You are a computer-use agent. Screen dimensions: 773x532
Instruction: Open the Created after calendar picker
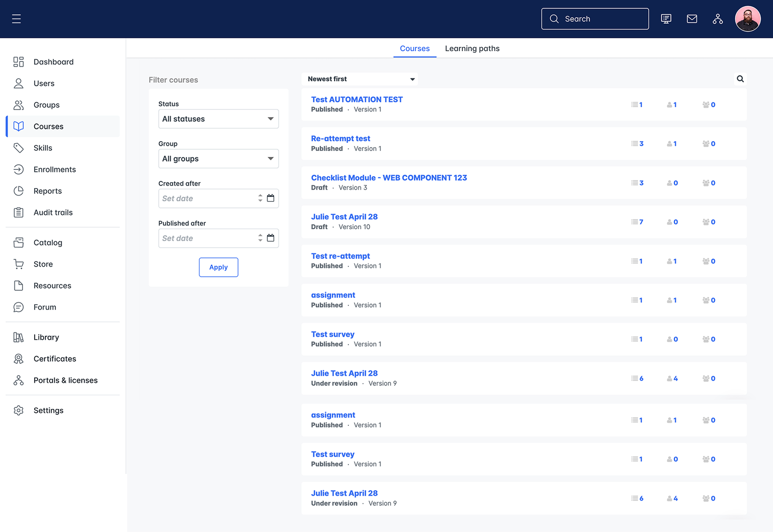(271, 198)
